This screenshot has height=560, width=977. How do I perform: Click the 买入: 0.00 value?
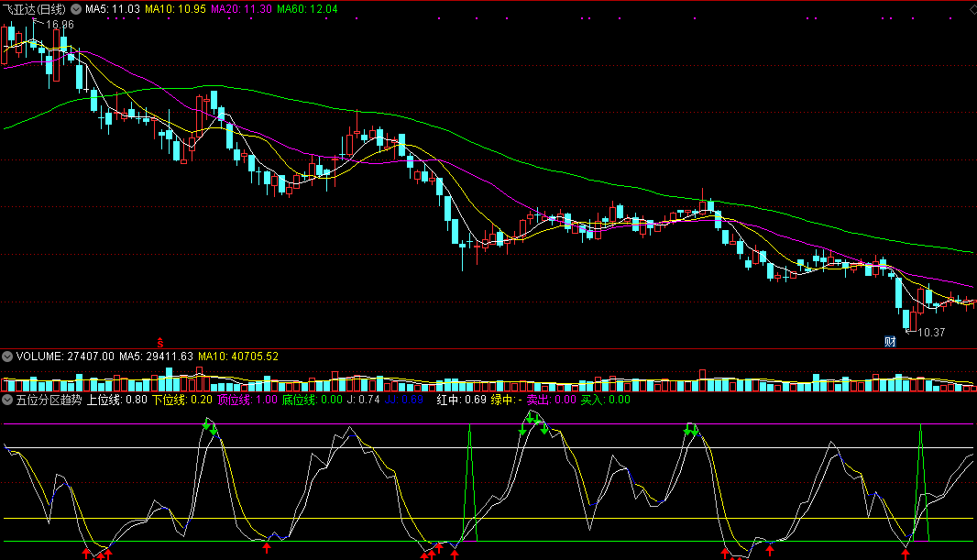point(606,400)
